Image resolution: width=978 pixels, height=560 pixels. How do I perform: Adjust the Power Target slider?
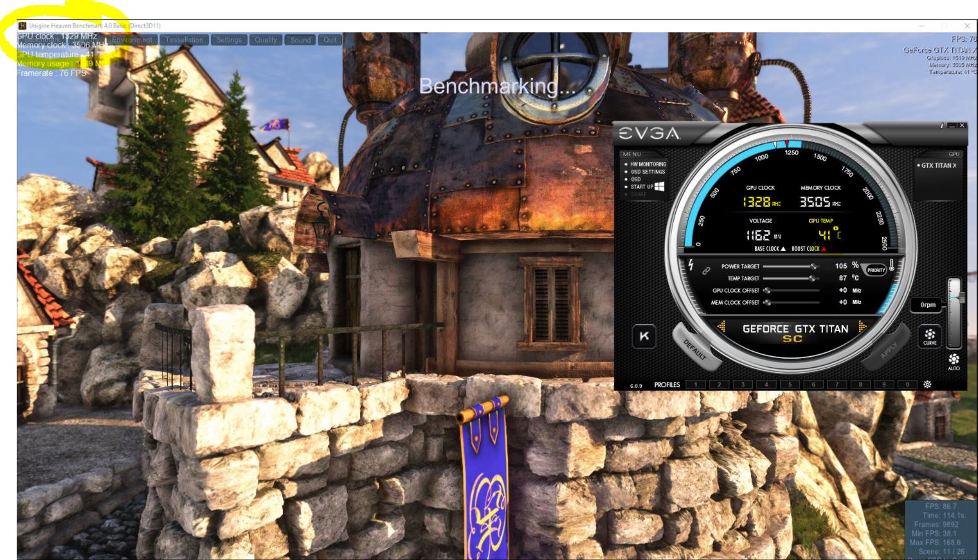tap(790, 266)
